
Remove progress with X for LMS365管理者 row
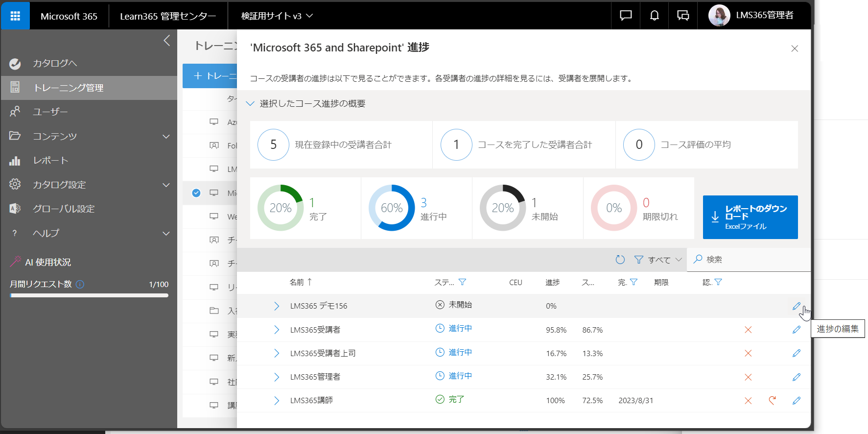coord(748,377)
